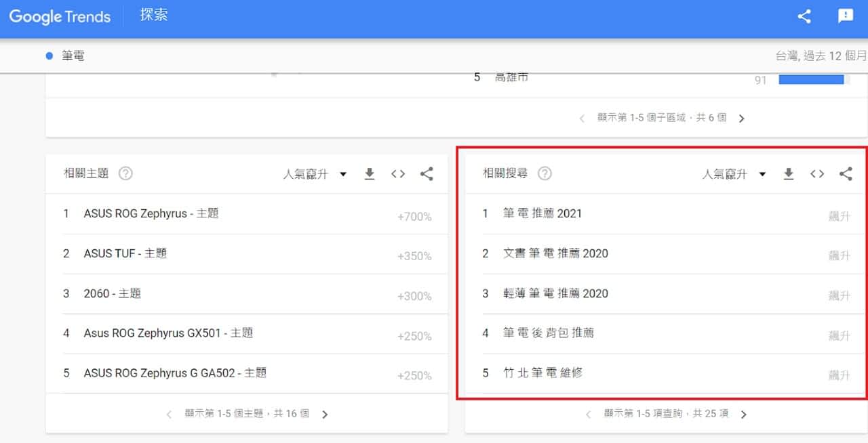Viewport: 868px width, 443px height.
Task: Go to next page of related queries
Action: point(744,415)
